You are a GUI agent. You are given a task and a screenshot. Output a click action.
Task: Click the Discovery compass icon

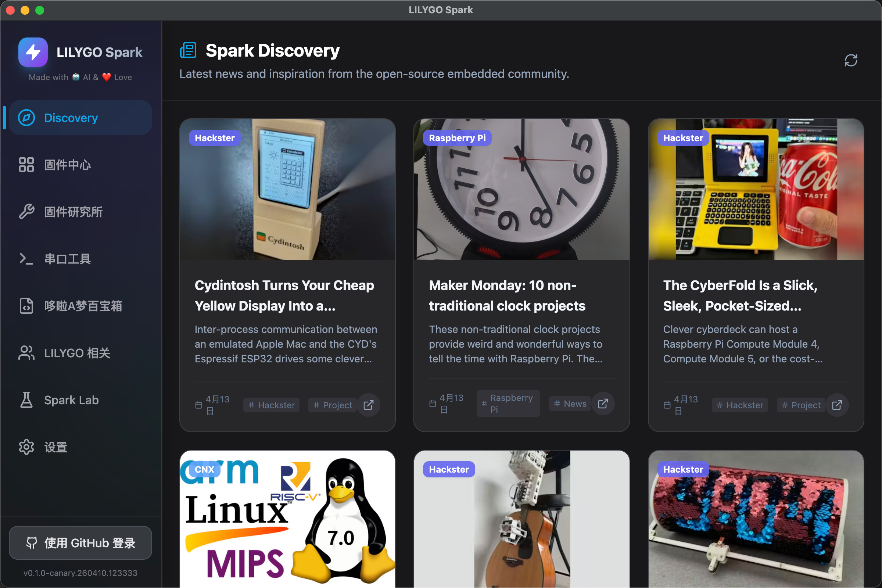(x=26, y=118)
